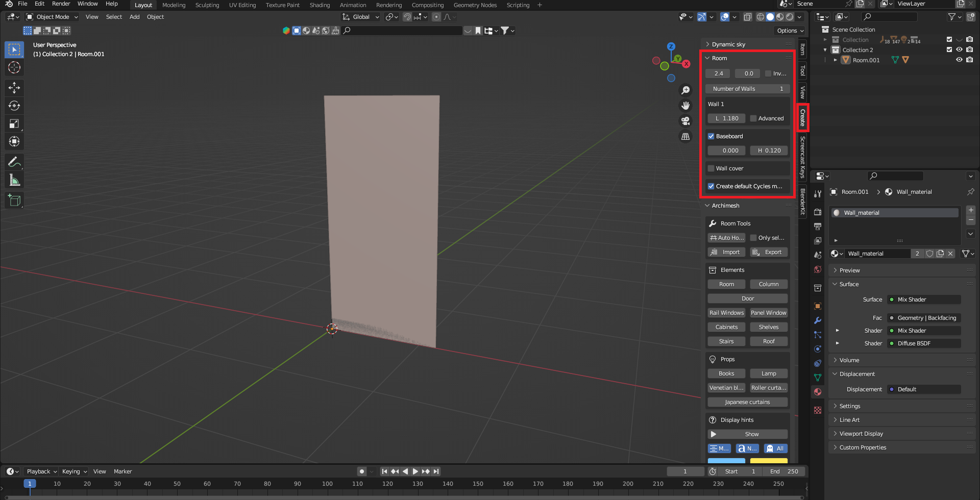Click the Door element button

[747, 298]
